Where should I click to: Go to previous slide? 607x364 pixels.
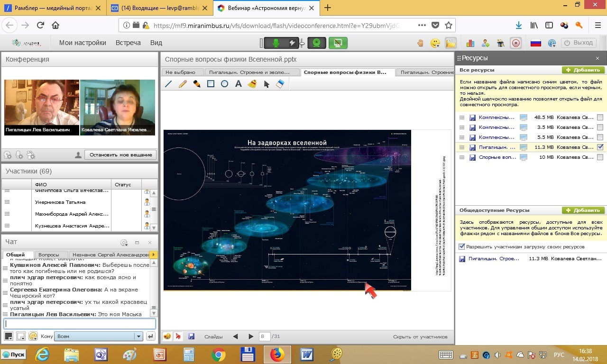click(235, 337)
